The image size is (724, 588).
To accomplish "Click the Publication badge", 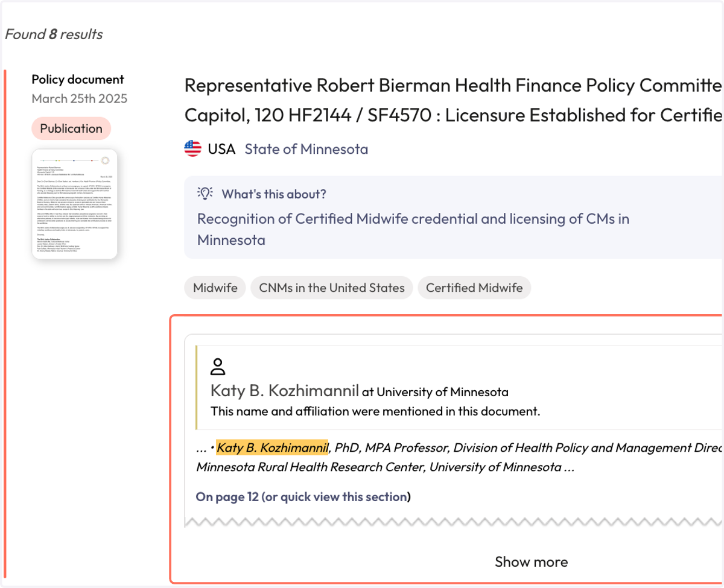I will click(71, 128).
